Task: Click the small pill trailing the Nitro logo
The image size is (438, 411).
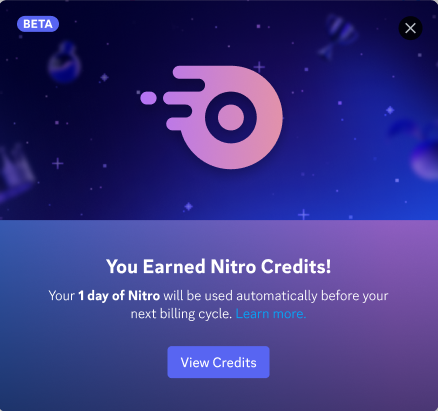Action: pyautogui.click(x=148, y=98)
